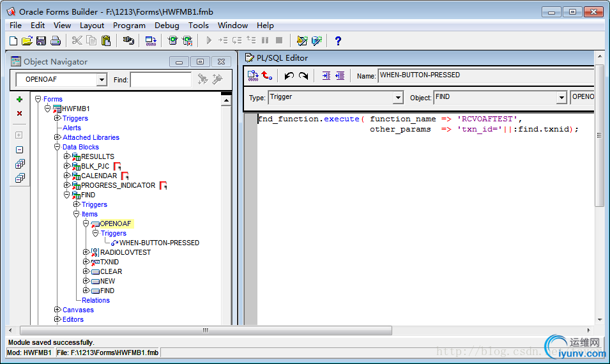610x364 pixels.
Task: Click the Paste clipboard icon
Action: tap(106, 40)
